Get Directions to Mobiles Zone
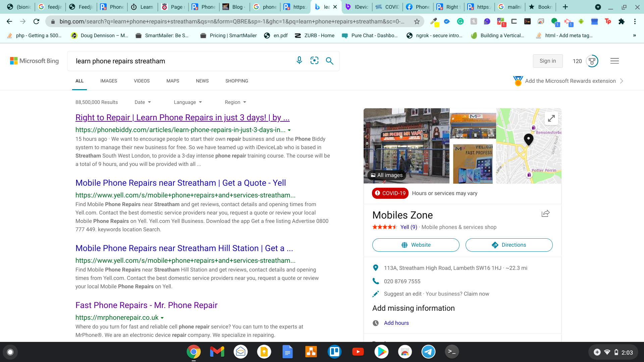The height and width of the screenshot is (362, 644). [509, 245]
